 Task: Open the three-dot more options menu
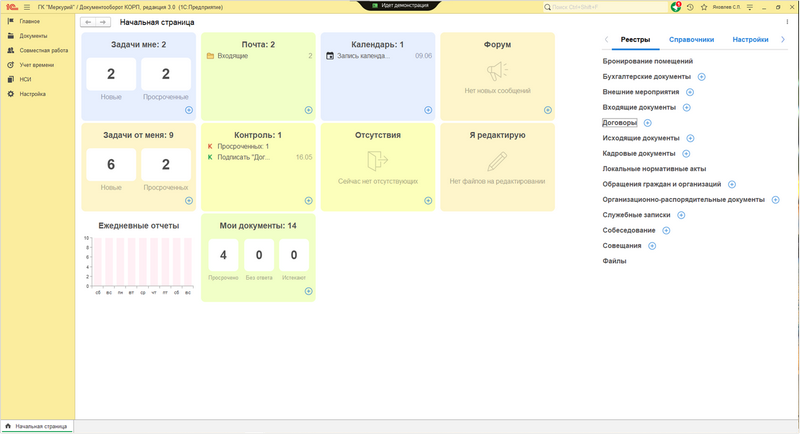[x=785, y=22]
